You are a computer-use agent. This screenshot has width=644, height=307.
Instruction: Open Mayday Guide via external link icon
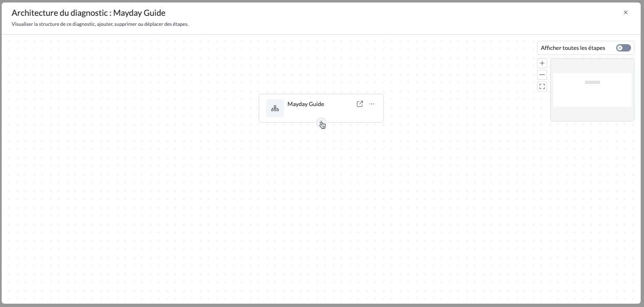(x=360, y=104)
